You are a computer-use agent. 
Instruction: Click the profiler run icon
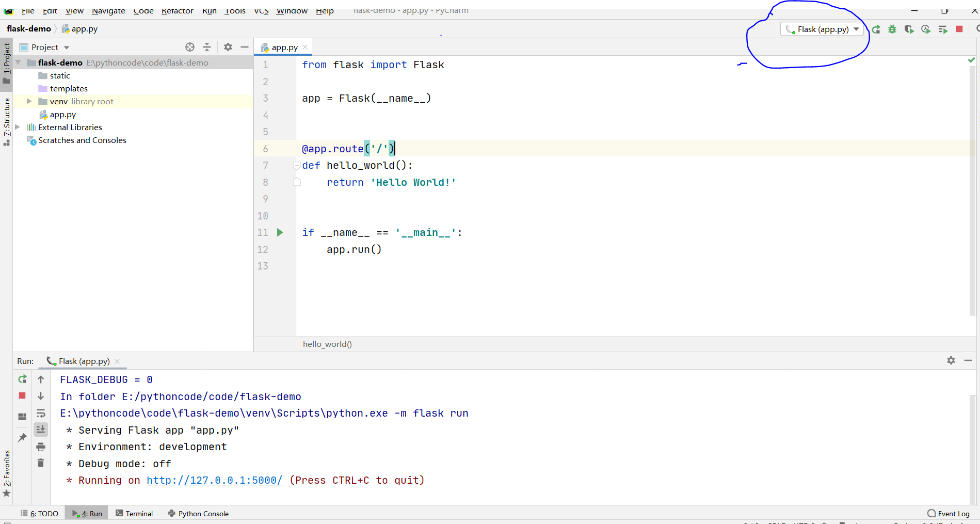click(926, 29)
